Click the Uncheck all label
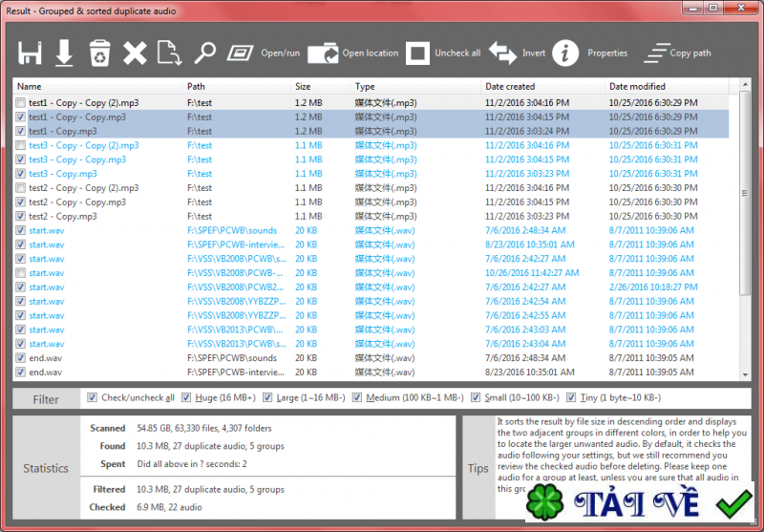Screen dimensions: 764x532 457,53
